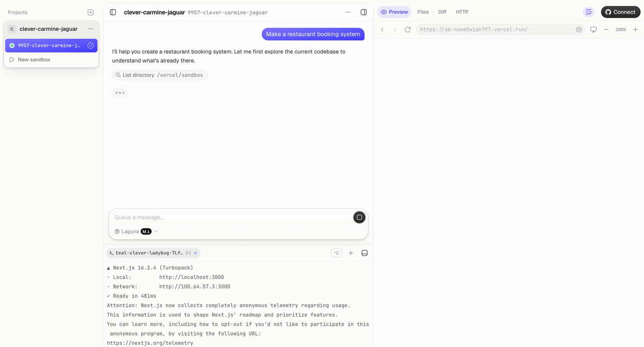Screen dimensions: 644x347
Task: Toggle the right preview panel icon
Action: click(x=364, y=12)
